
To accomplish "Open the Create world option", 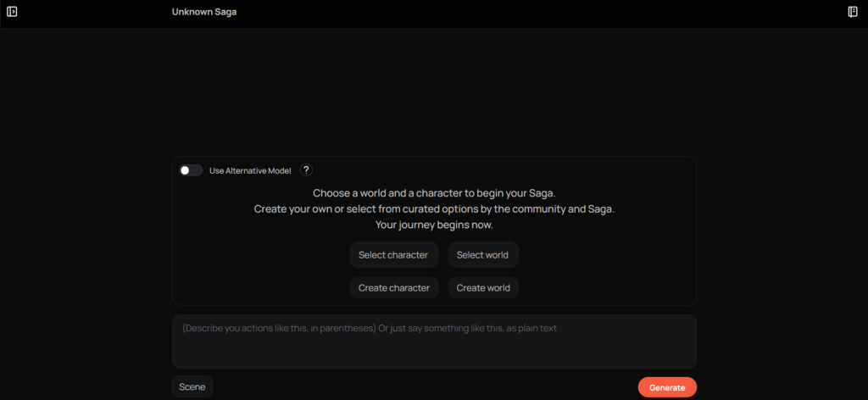I will click(x=483, y=287).
